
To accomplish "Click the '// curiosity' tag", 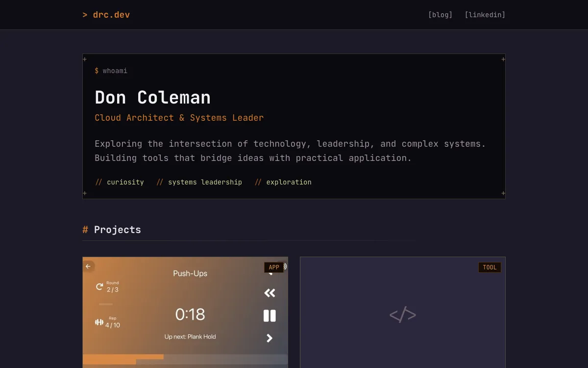I will coord(120,182).
